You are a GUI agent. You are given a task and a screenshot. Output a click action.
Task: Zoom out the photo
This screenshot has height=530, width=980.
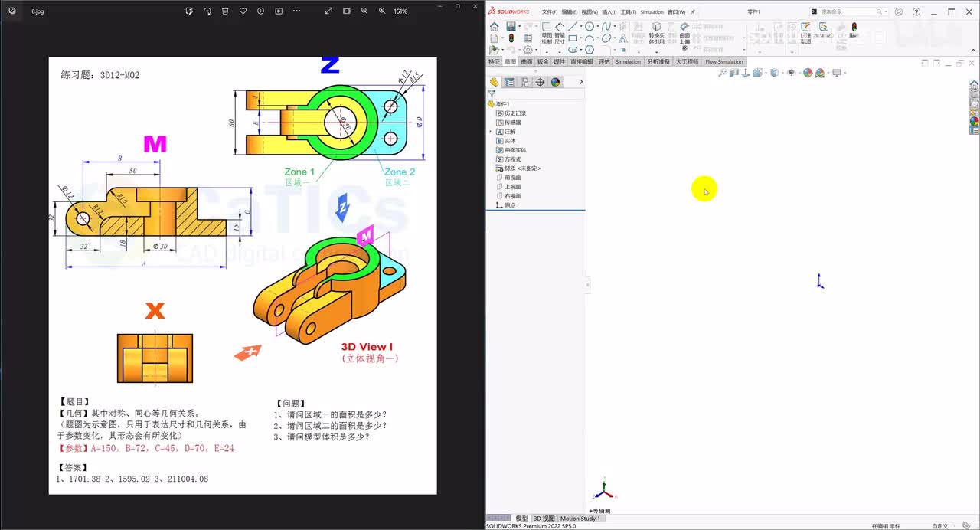coord(364,11)
